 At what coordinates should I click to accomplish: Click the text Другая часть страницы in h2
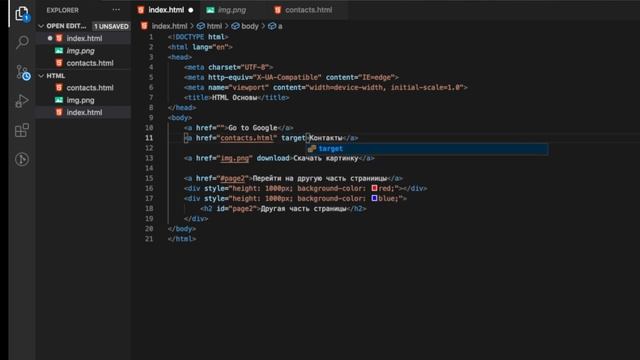303,209
